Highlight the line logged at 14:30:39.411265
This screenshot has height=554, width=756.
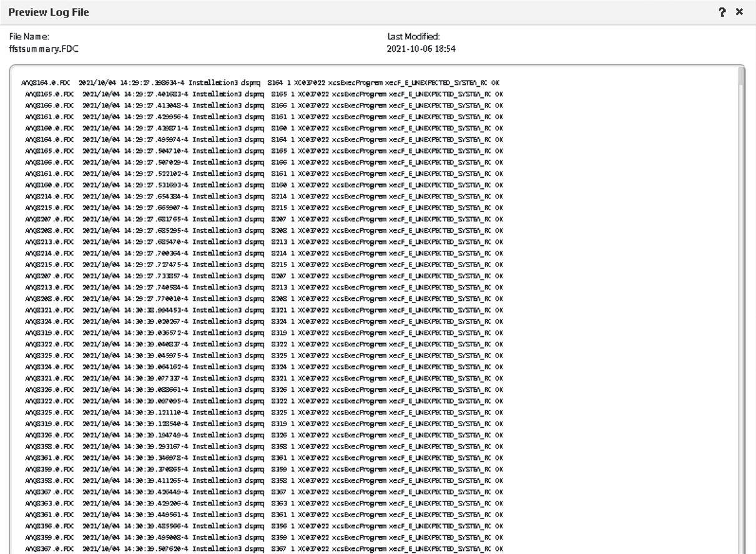click(263, 480)
